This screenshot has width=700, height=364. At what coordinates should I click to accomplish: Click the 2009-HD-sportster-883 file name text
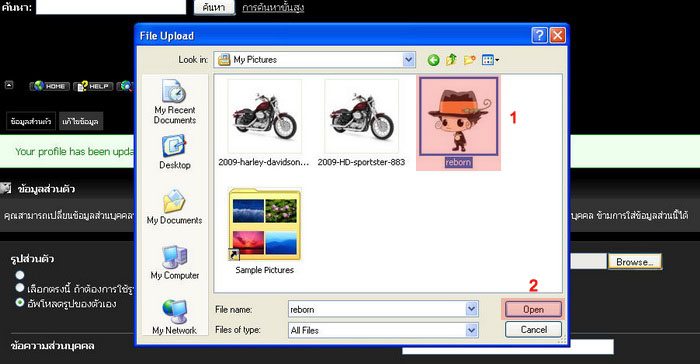(x=361, y=162)
